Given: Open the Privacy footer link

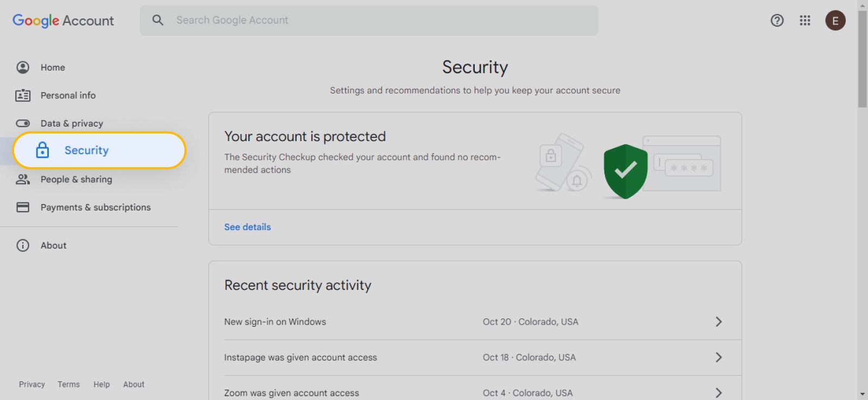Looking at the screenshot, I should [x=32, y=384].
